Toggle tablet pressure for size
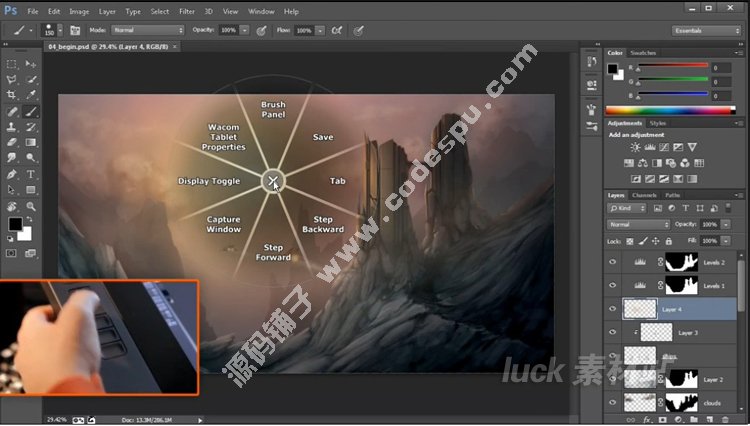Viewport: 750px width, 426px height. point(358,31)
